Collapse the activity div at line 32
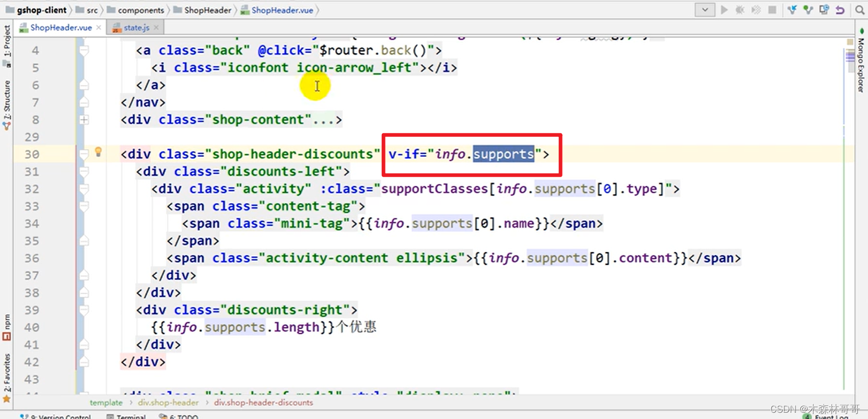Viewport: 868px width, 419px height. click(84, 189)
